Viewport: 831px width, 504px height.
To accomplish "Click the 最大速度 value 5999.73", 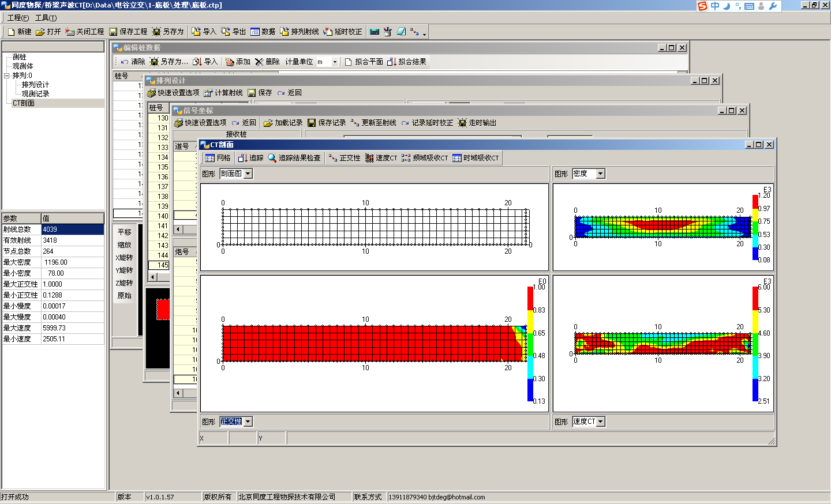I will pyautogui.click(x=73, y=328).
